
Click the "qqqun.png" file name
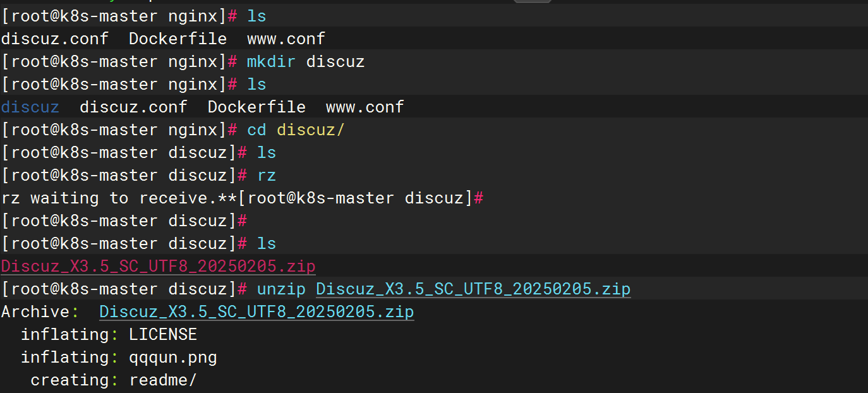click(173, 357)
